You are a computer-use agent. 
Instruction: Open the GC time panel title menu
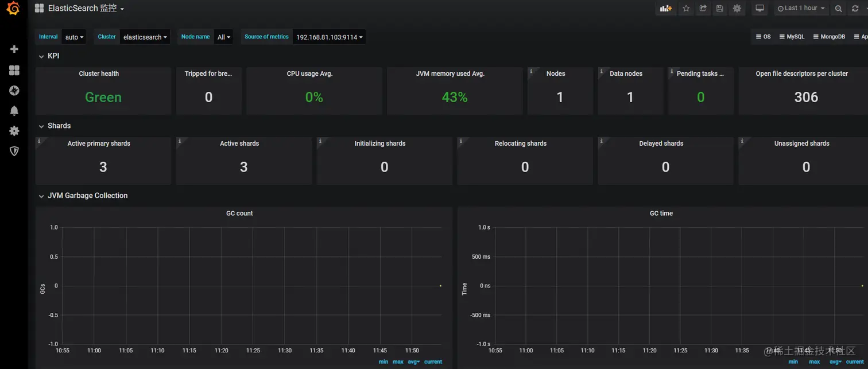point(661,213)
